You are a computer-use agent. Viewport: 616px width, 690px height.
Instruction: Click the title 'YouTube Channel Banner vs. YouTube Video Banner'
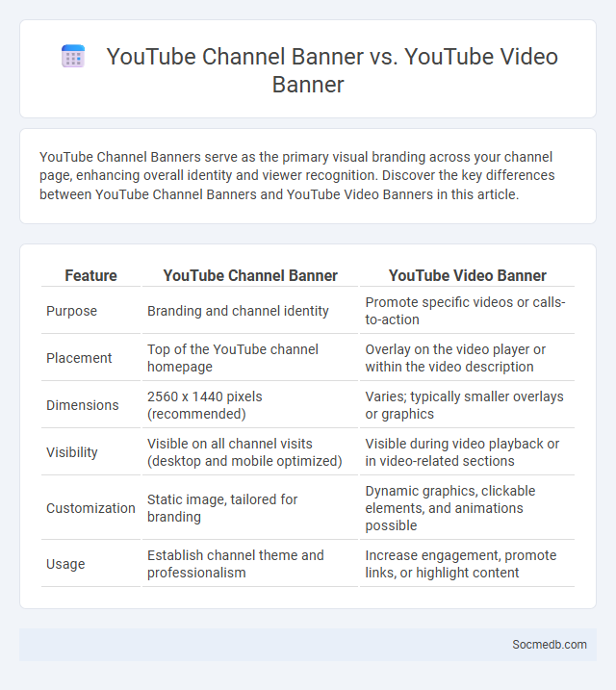332,70
